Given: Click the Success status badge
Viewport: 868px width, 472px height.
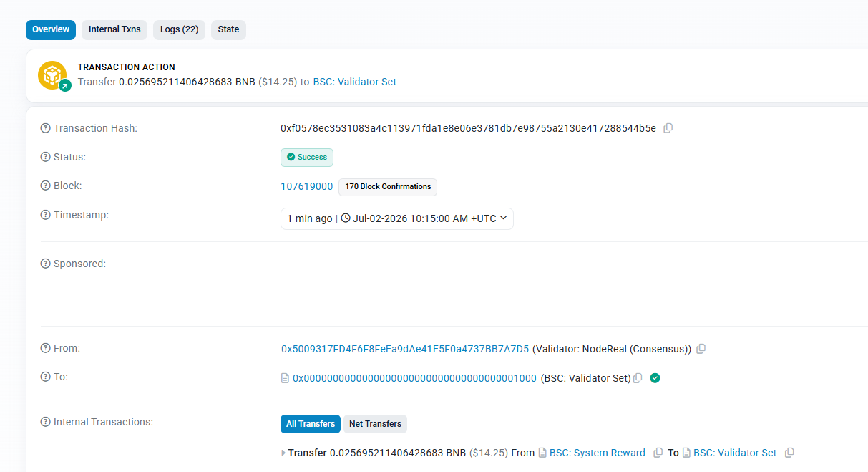Looking at the screenshot, I should click(x=307, y=157).
